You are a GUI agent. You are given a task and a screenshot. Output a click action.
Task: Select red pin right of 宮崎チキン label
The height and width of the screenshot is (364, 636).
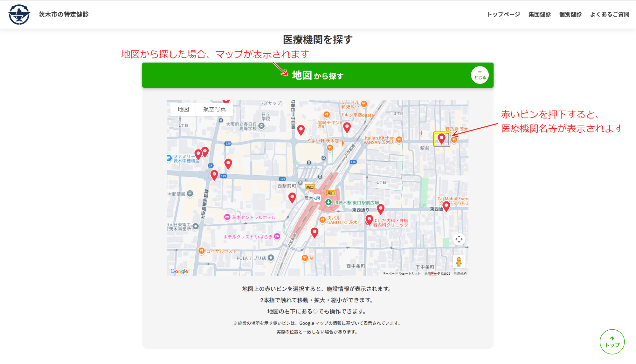point(347,127)
